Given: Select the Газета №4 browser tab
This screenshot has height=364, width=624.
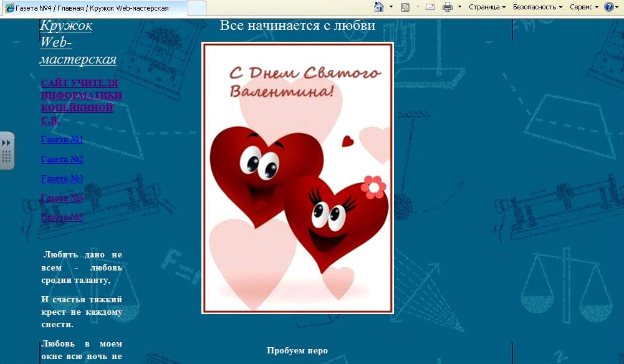Looking at the screenshot, I should click(94, 8).
